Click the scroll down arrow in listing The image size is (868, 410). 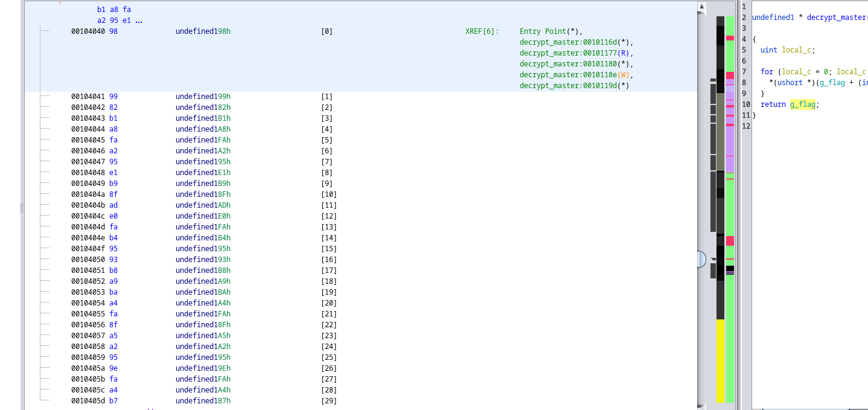click(701, 405)
